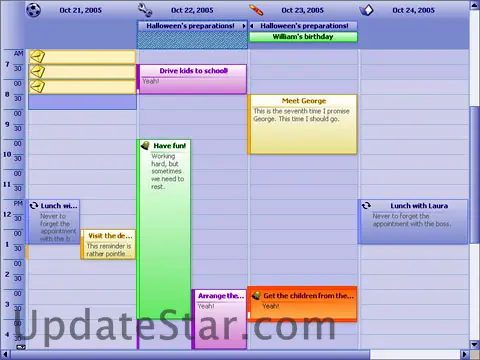
Task: Select the Oct 23, 2005 day header
Action: 303,10
